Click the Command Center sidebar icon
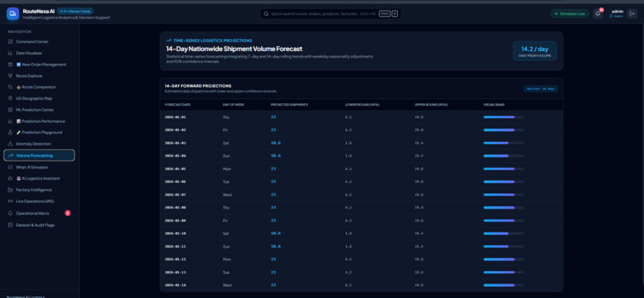Screen dimensions: 644x298 (10, 42)
